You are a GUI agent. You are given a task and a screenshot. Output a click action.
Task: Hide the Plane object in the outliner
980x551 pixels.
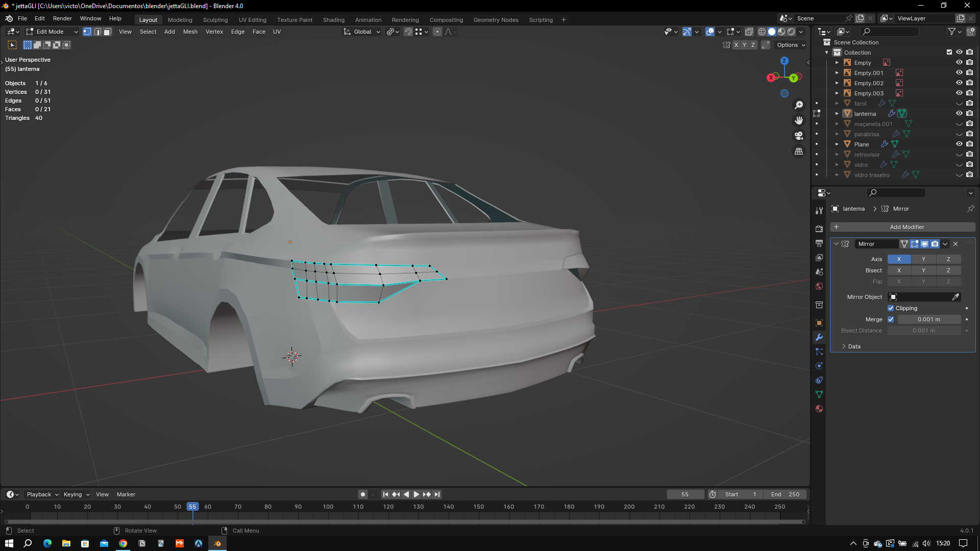[959, 144]
